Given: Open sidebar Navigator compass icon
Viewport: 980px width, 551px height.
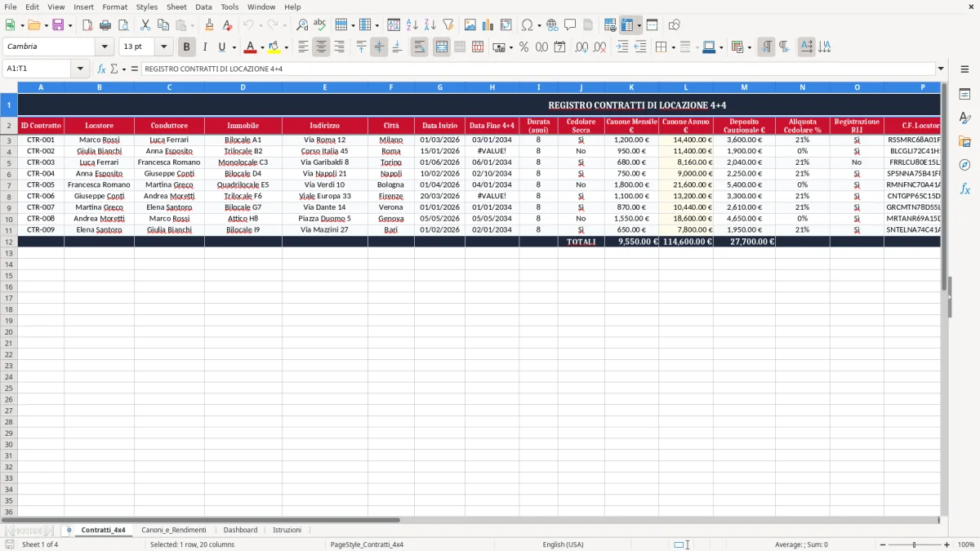Looking at the screenshot, I should click(x=964, y=165).
